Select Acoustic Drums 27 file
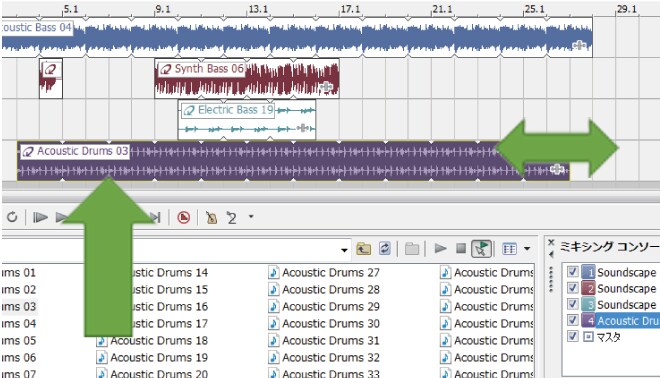The width and height of the screenshot is (660, 378). pos(324,273)
